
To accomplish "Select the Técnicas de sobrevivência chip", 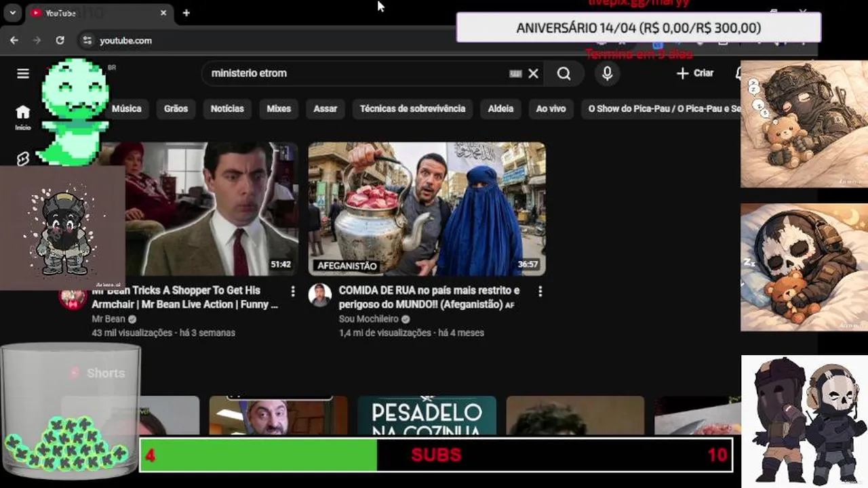I will point(412,108).
